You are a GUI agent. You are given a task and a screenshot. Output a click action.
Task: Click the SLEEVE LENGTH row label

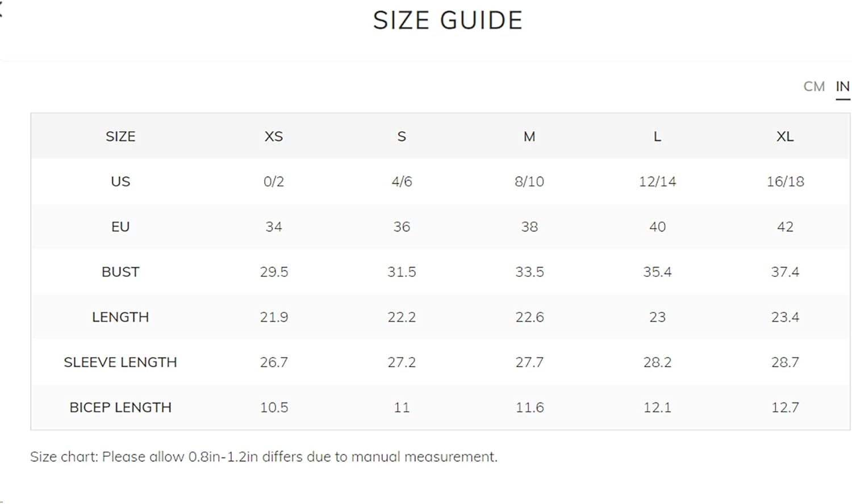[120, 362]
